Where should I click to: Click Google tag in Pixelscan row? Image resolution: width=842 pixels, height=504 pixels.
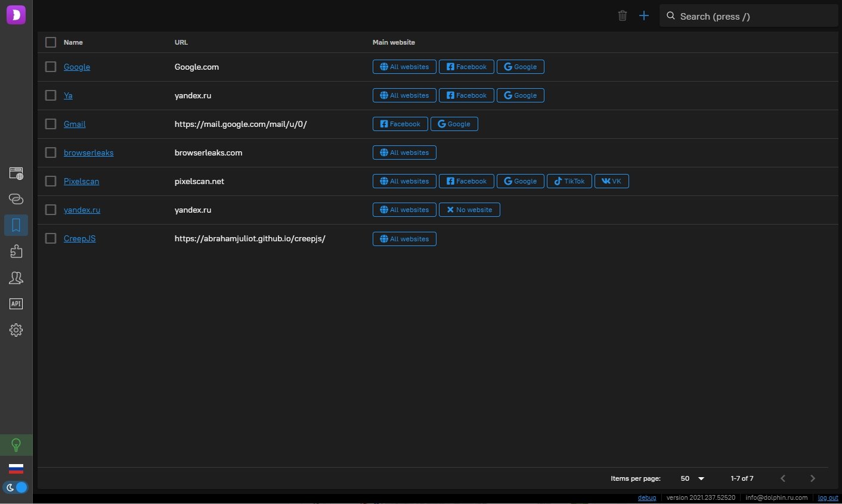click(521, 181)
